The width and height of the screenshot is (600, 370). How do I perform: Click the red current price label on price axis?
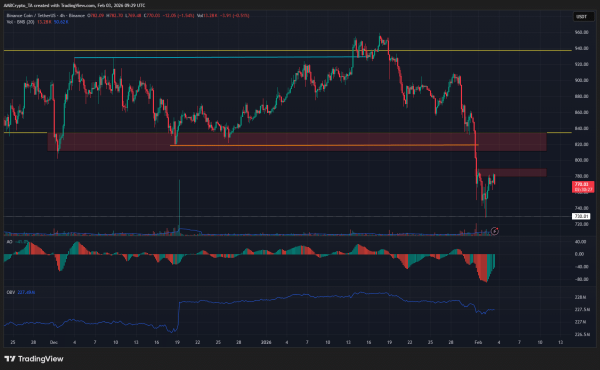point(583,187)
